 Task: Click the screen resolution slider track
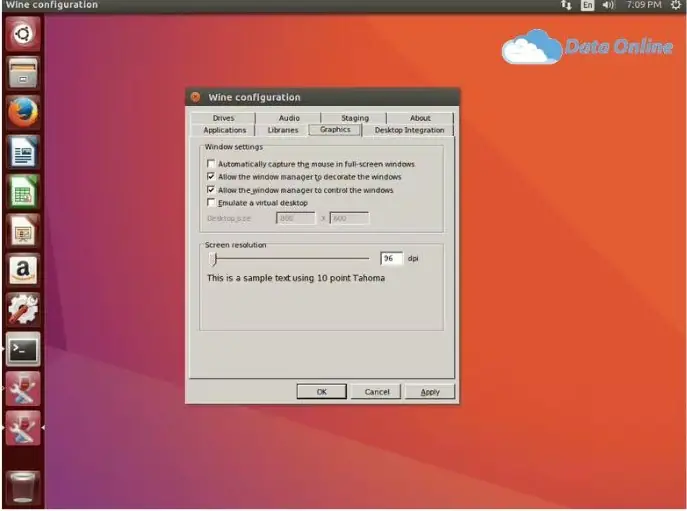pos(293,259)
